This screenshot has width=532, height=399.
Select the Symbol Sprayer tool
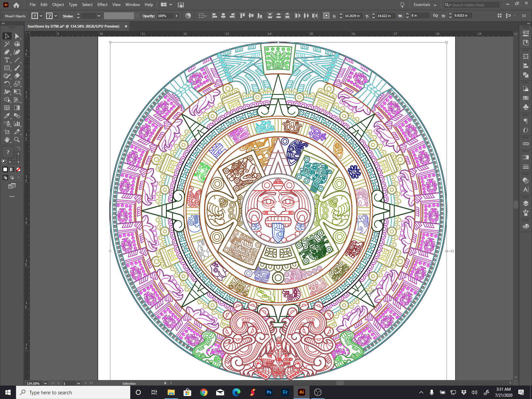point(7,124)
